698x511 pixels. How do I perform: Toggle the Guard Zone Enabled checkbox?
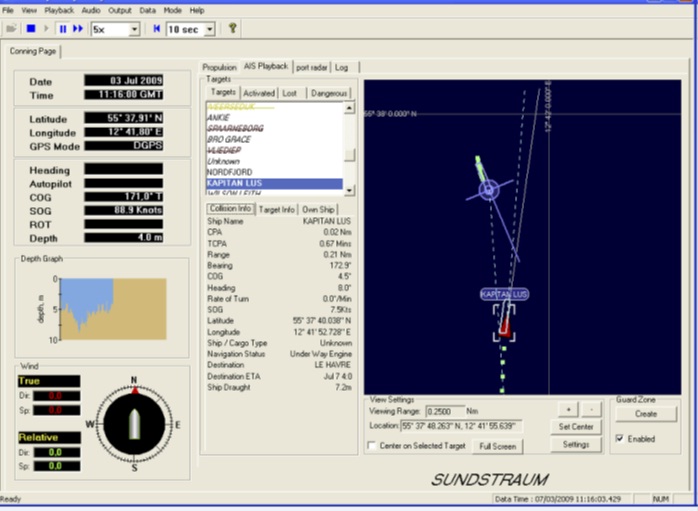(x=621, y=438)
